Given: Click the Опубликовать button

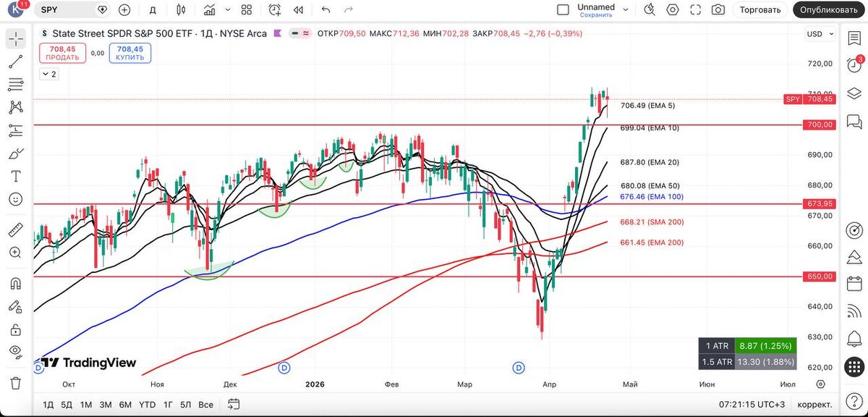Looking at the screenshot, I should pos(830,9).
